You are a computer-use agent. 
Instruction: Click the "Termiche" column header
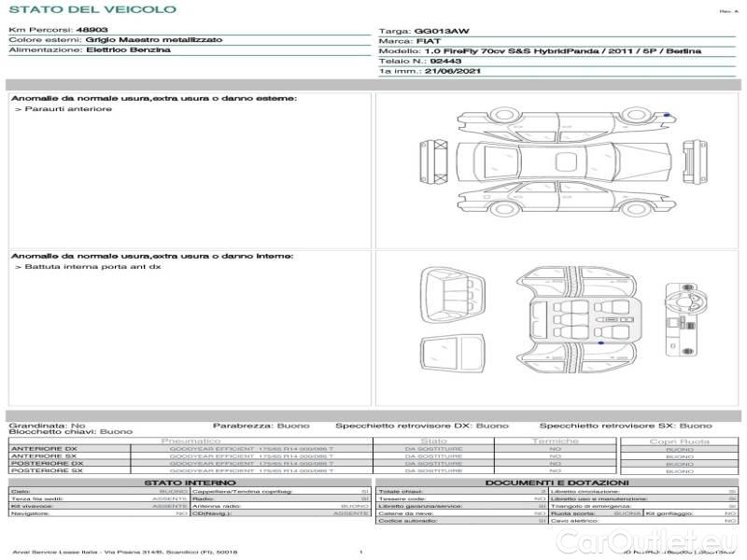click(556, 441)
